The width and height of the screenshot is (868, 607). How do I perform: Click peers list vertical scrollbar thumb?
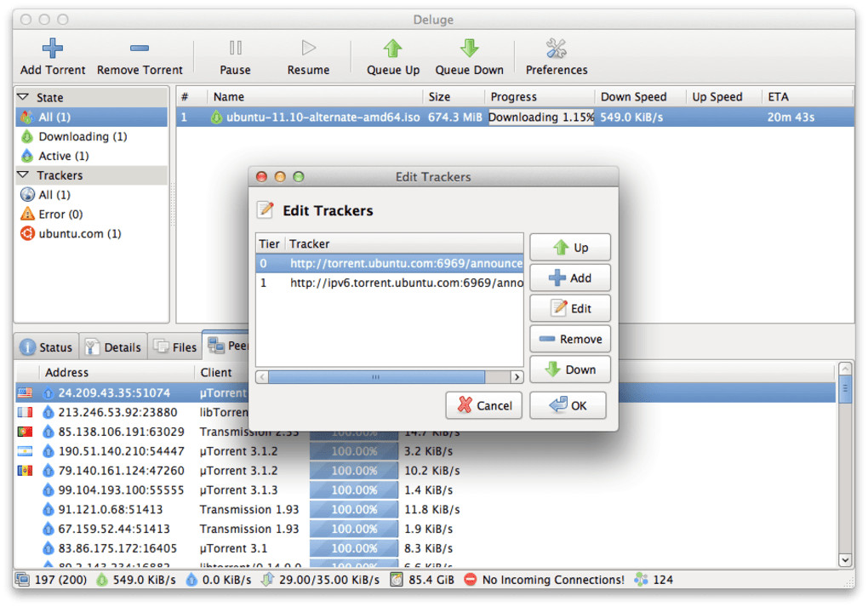(845, 389)
